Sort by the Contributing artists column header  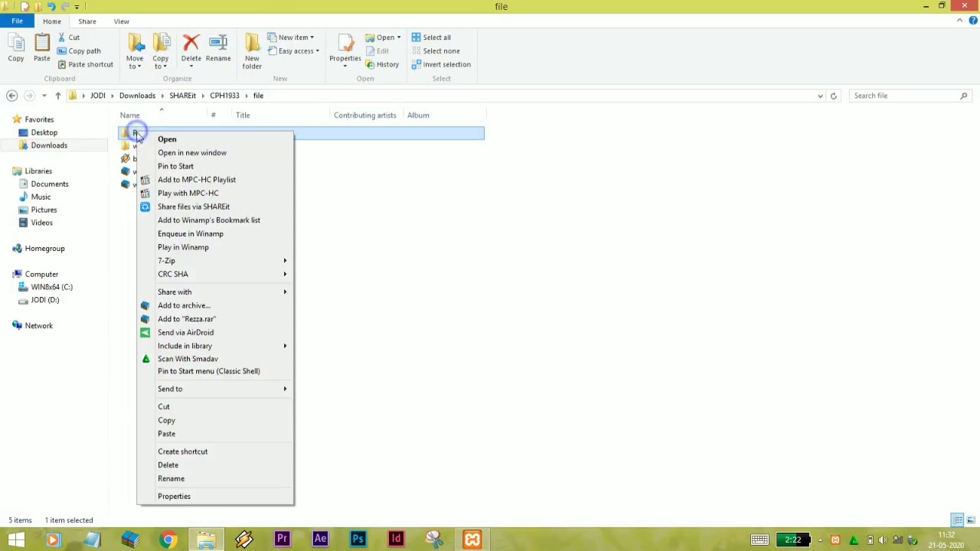point(365,116)
